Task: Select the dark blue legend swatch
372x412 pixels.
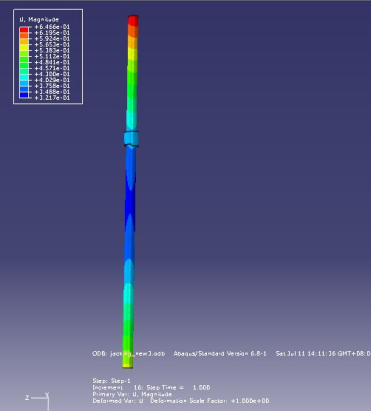Action: [24, 95]
